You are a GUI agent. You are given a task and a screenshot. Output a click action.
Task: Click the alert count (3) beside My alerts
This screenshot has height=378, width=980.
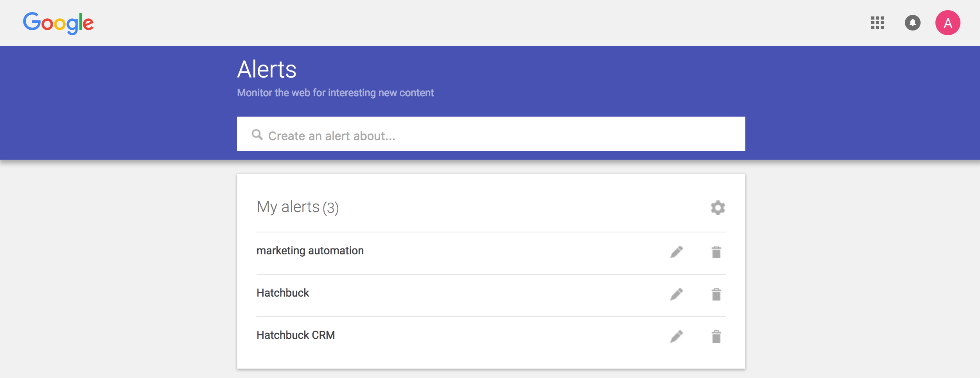tap(331, 208)
